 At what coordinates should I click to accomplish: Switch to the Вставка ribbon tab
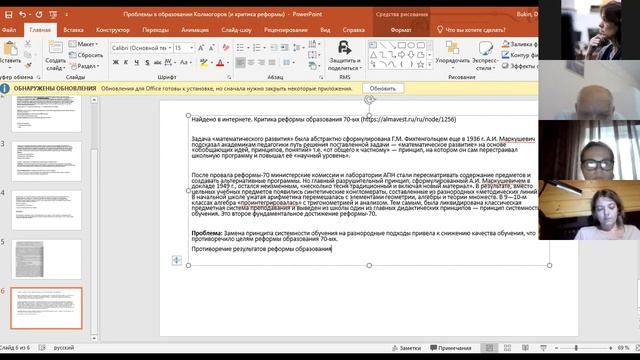point(73,30)
